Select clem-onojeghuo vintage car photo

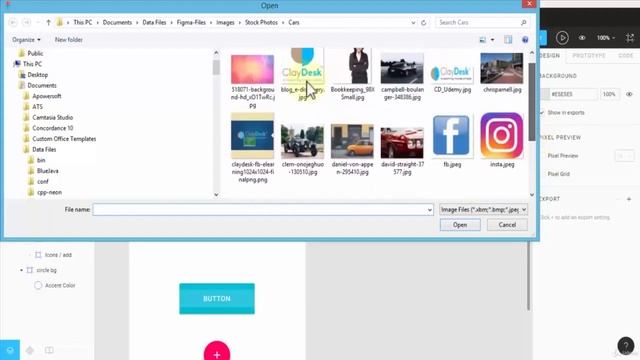pyautogui.click(x=302, y=149)
